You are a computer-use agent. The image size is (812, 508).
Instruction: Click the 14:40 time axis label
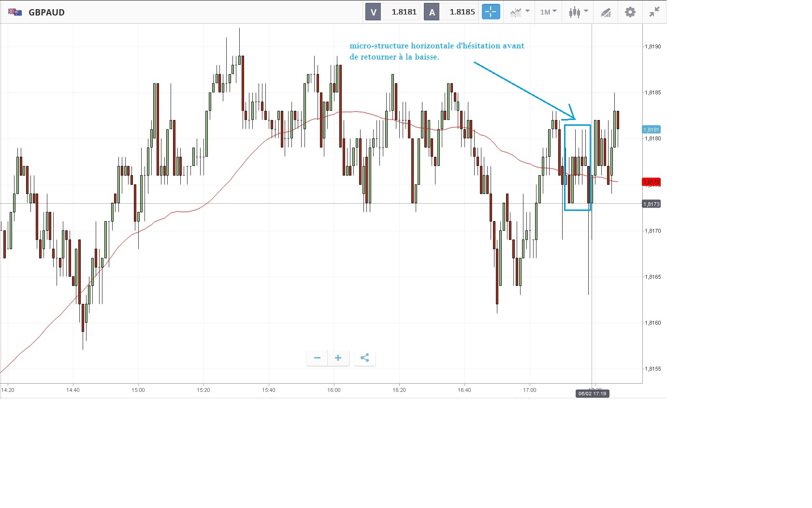pyautogui.click(x=73, y=390)
